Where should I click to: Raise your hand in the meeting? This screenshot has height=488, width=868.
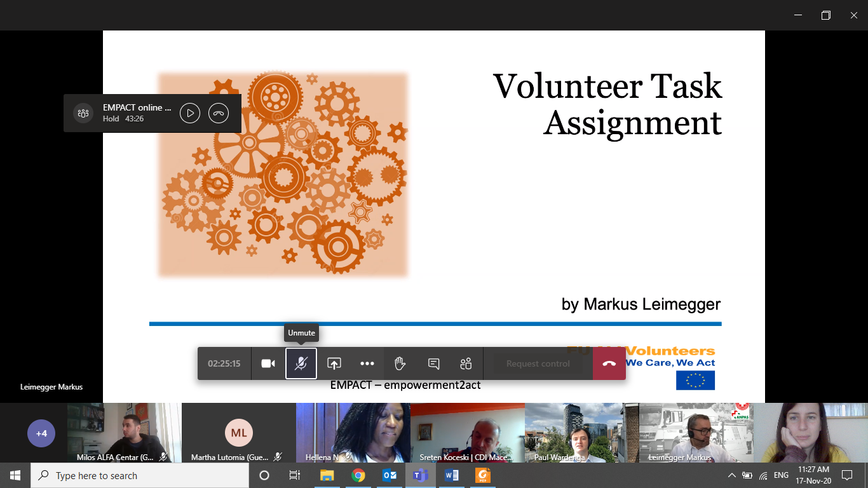[x=400, y=363]
